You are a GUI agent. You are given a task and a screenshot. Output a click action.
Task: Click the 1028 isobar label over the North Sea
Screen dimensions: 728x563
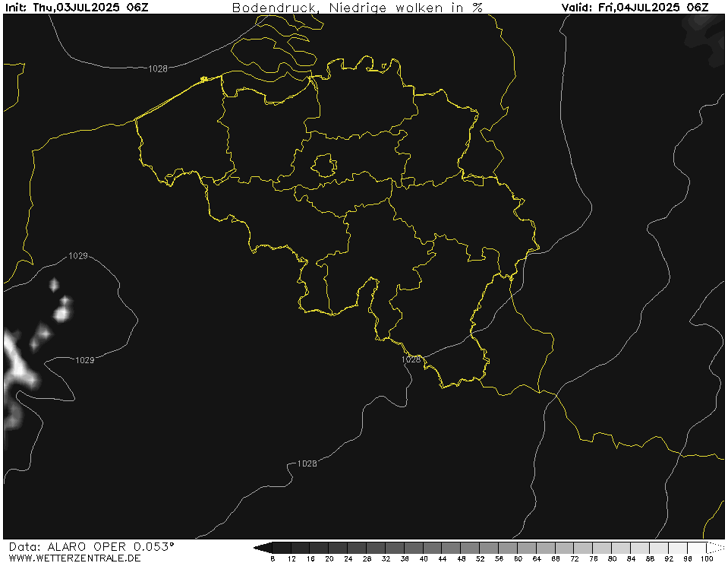(x=158, y=68)
